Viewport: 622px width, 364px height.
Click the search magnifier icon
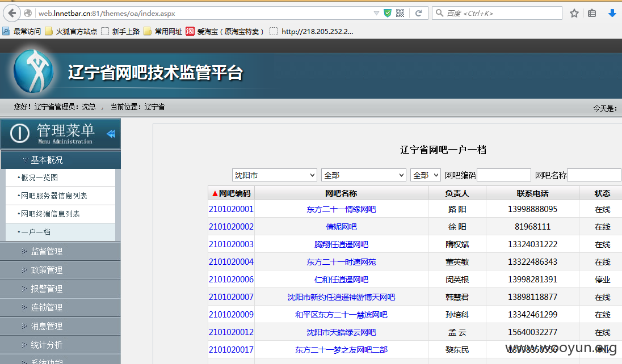pyautogui.click(x=439, y=13)
